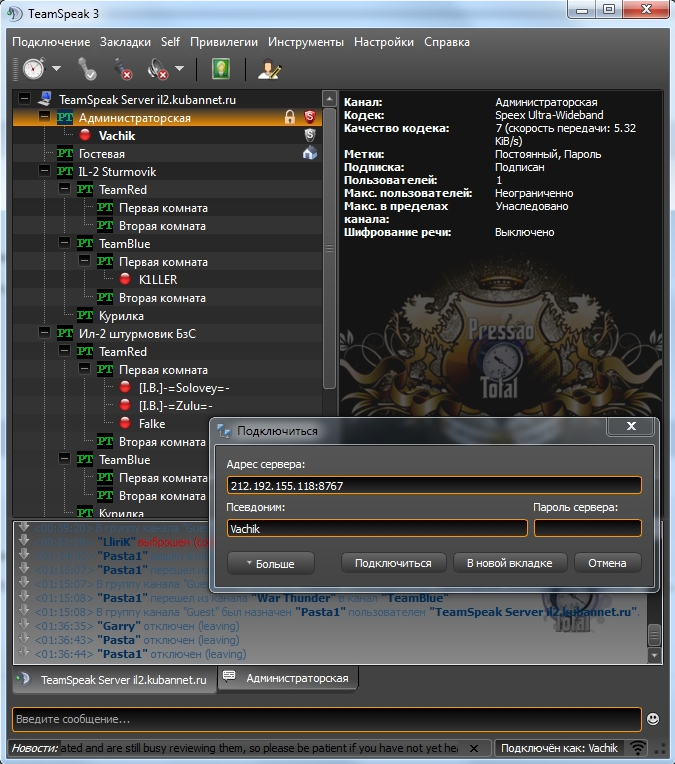Click the channel tree vertical scrollbar thumb

[329, 248]
